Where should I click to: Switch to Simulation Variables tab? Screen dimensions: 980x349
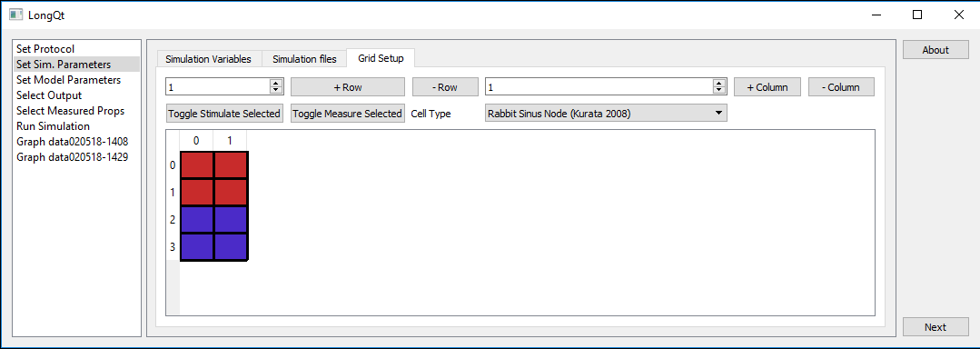(208, 59)
